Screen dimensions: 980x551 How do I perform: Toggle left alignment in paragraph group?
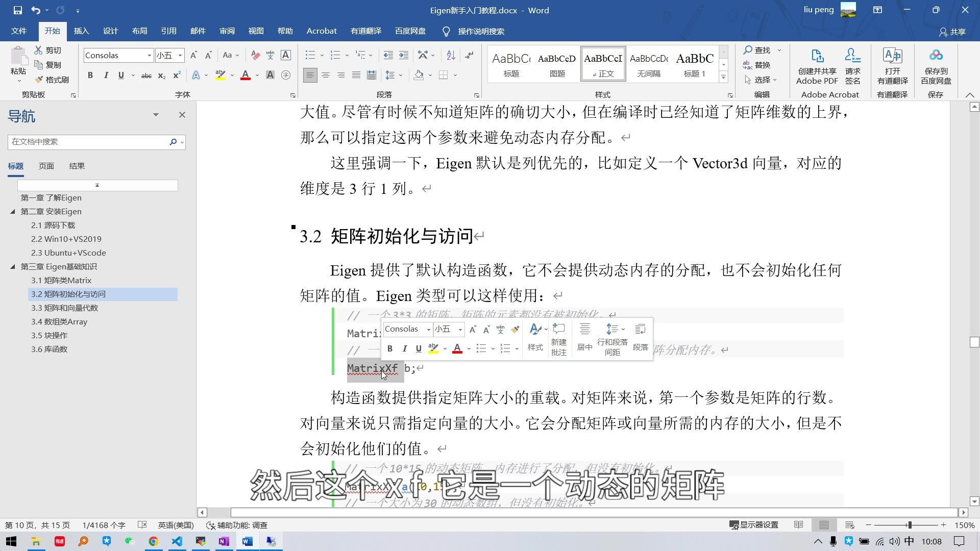pyautogui.click(x=310, y=76)
